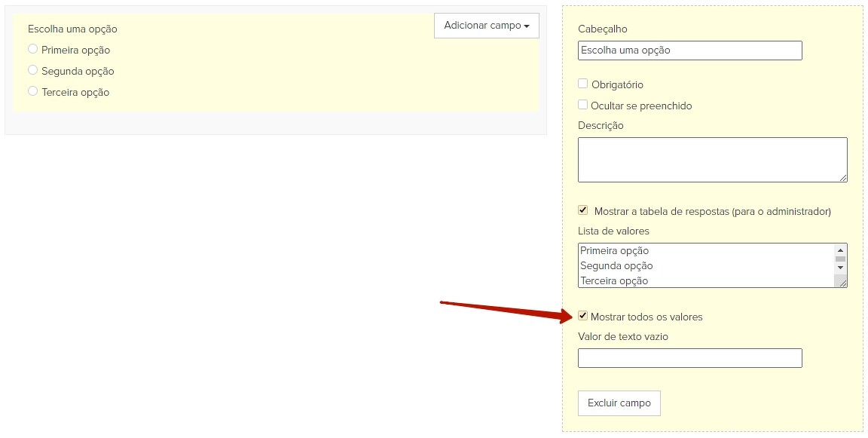Screen dimensions: 868x438
Task: Enable the Obrigatório checkbox
Action: point(583,84)
